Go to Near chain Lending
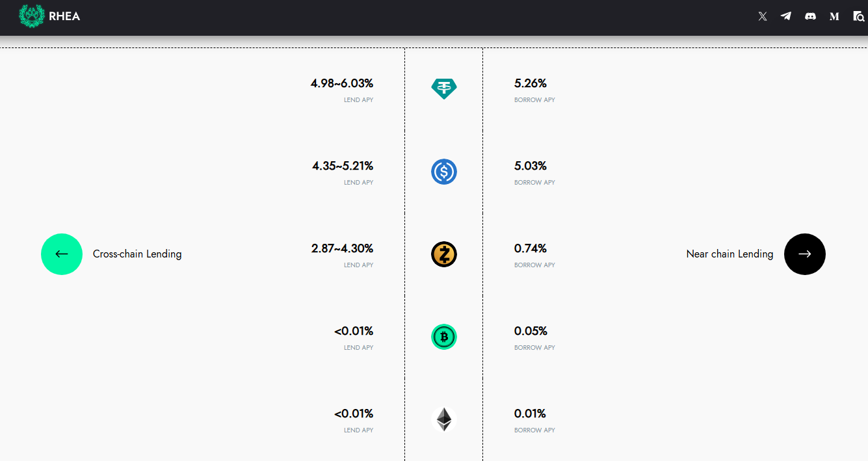This screenshot has height=461, width=868. [x=730, y=254]
